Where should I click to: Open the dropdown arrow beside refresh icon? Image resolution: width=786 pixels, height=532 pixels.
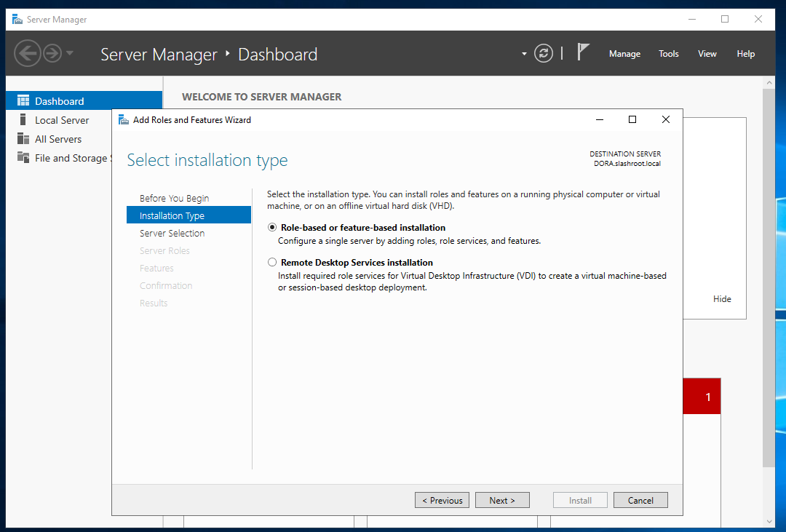tap(524, 54)
